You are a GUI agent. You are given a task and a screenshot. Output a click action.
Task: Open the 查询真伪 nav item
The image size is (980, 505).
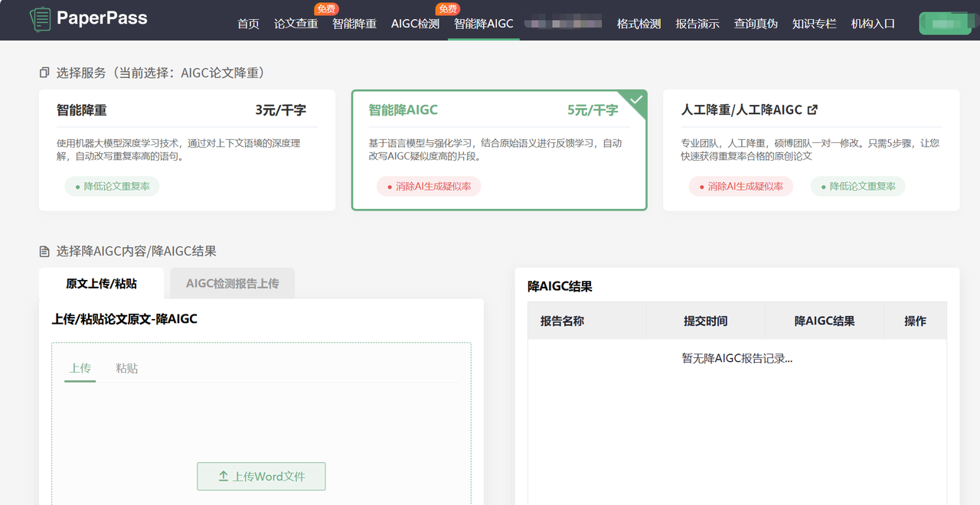[x=756, y=24]
